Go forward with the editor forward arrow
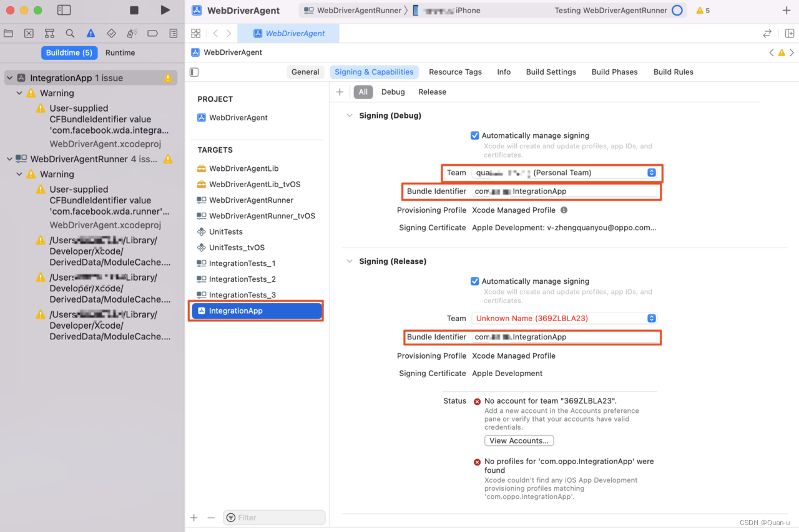 (x=229, y=33)
